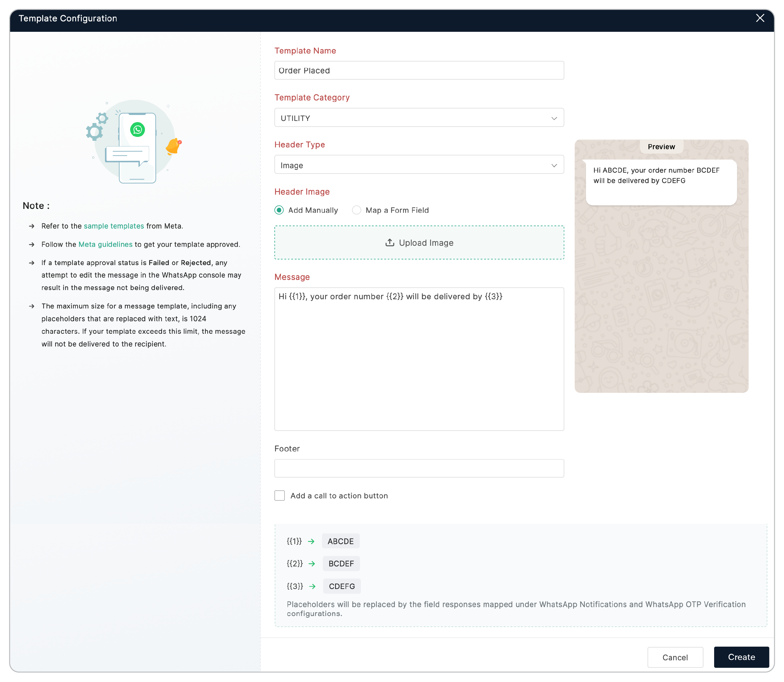The width and height of the screenshot is (784, 682).
Task: Click the UTILITY dropdown chevron arrow
Action: pos(554,118)
